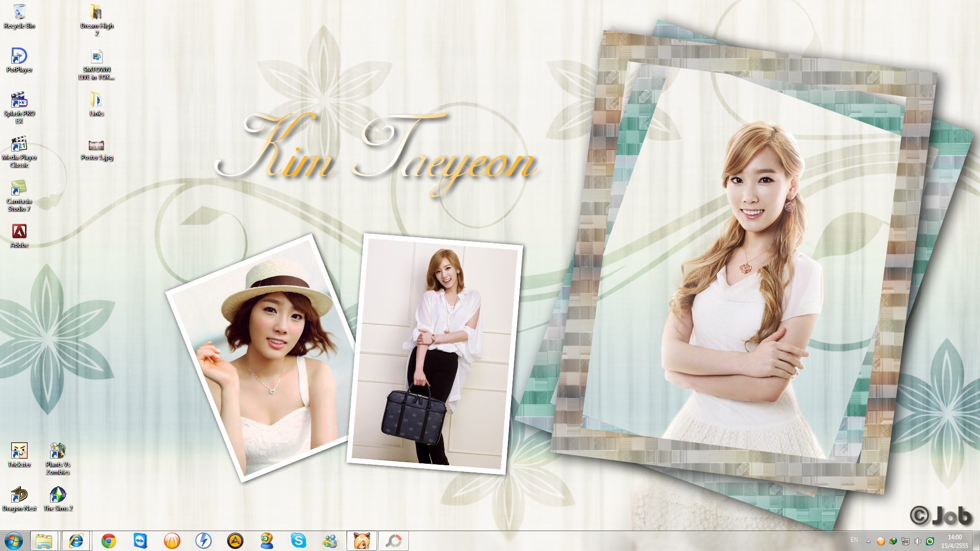Screen dimensions: 980x551
Task: Launch TeamViewer from the taskbar
Action: click(140, 541)
